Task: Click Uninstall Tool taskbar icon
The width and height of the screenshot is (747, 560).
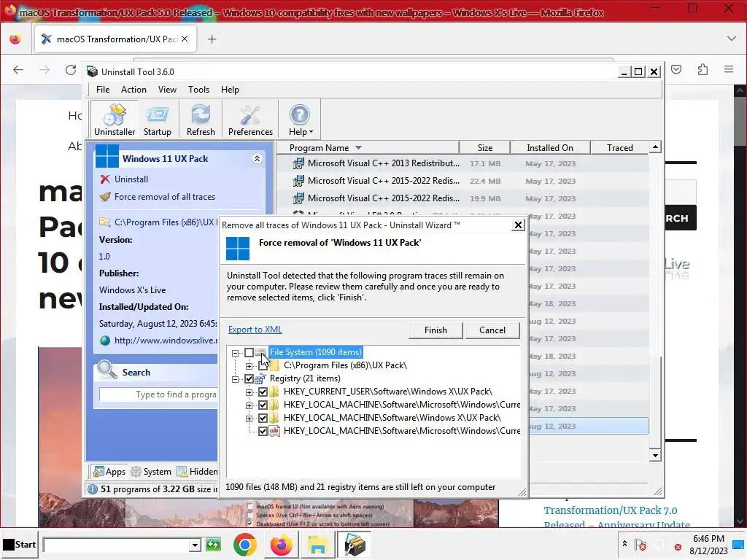Action: tap(354, 545)
